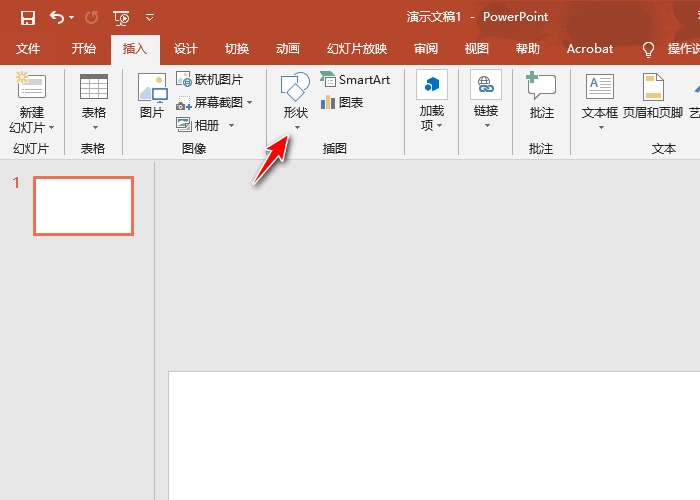Insert a SmartArt graphic
The image size is (700, 500).
(x=355, y=80)
